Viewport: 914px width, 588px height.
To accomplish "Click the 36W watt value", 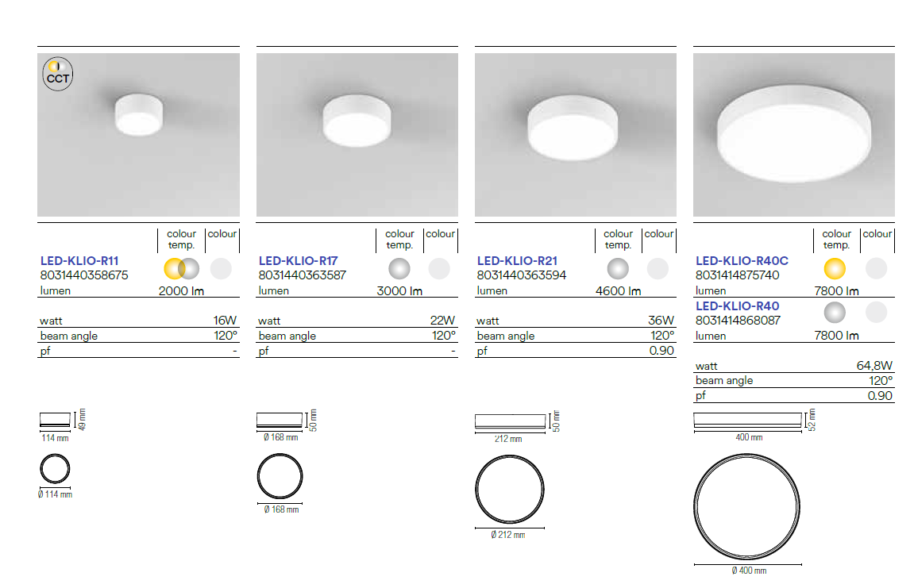I will pyautogui.click(x=661, y=321).
